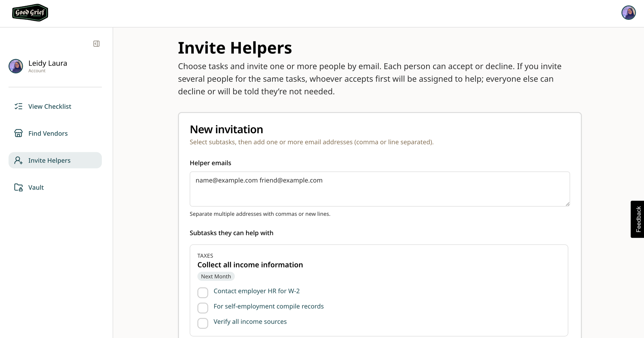
Task: Click the Vault locked-folder icon
Action: pyautogui.click(x=18, y=187)
